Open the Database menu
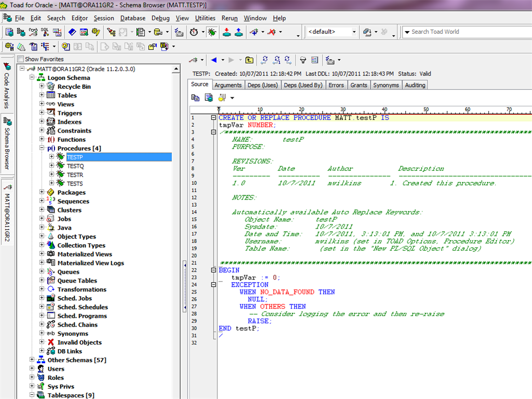The height and width of the screenshot is (399, 532). [132, 18]
